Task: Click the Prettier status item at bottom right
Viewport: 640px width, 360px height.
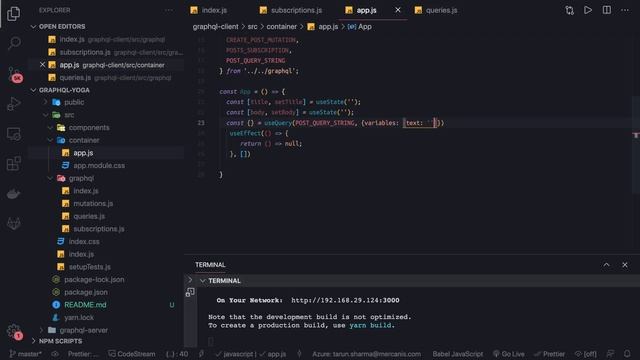Action: pyautogui.click(x=549, y=354)
